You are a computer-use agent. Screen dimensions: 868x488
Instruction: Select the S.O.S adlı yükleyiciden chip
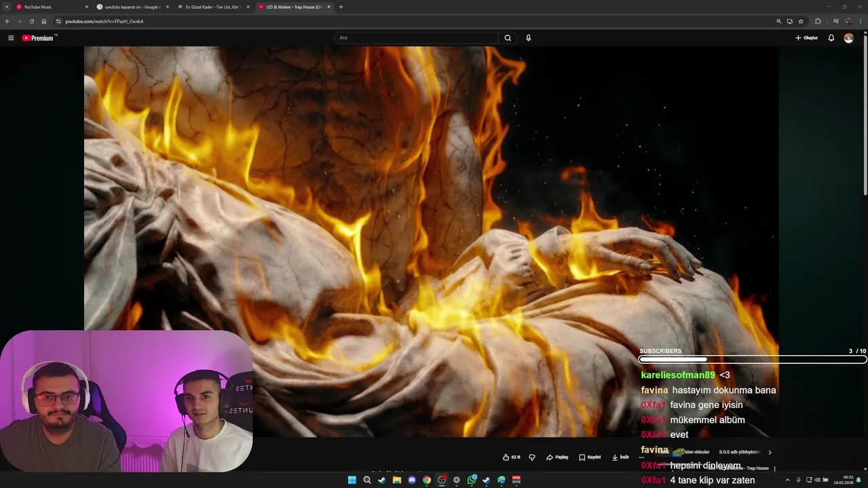pyautogui.click(x=740, y=452)
